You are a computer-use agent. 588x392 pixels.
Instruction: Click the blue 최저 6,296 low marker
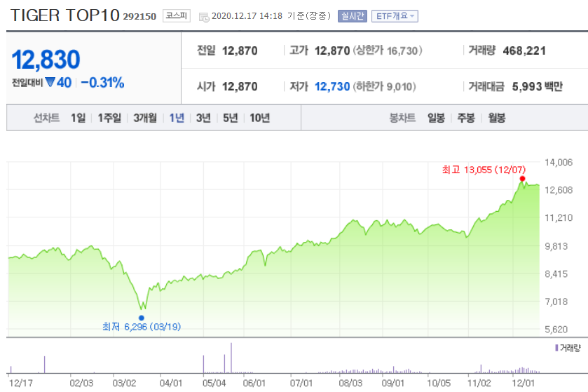pyautogui.click(x=142, y=318)
